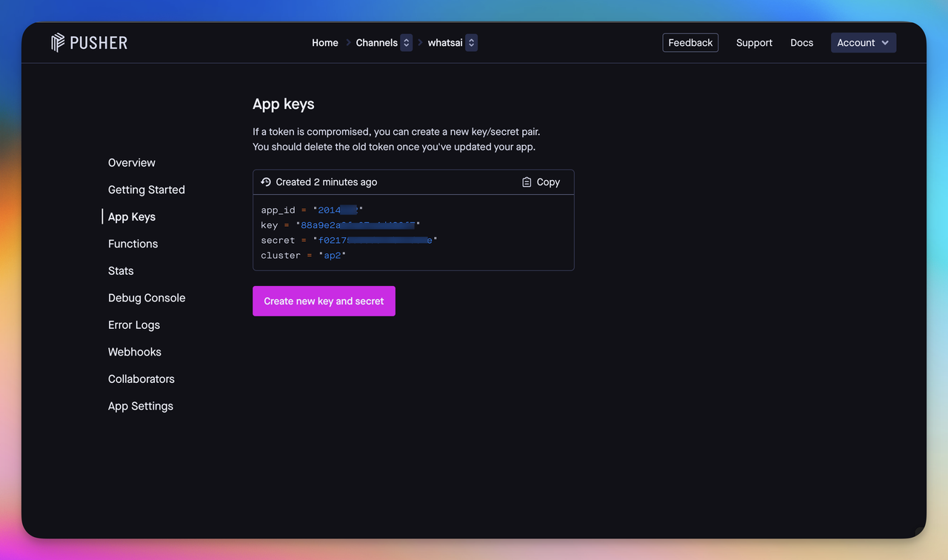948x560 pixels.
Task: Click the Feedback button
Action: coord(690,43)
